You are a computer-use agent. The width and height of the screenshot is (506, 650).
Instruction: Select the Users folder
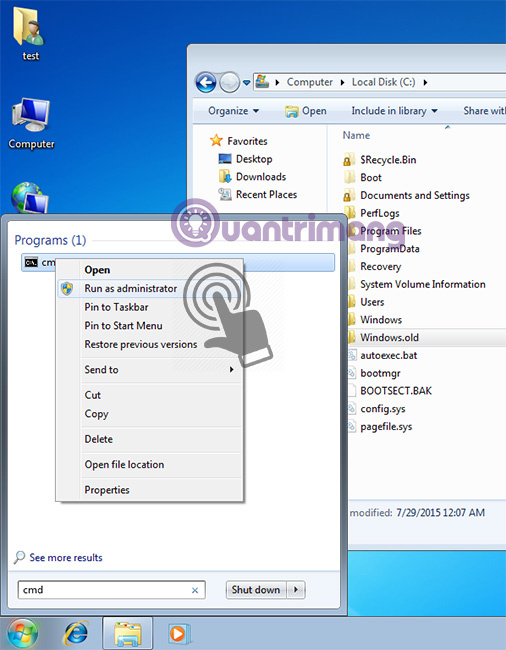364,302
